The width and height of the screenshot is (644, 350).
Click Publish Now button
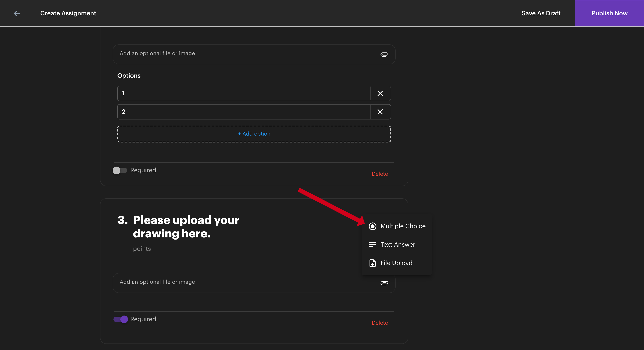[x=609, y=13]
